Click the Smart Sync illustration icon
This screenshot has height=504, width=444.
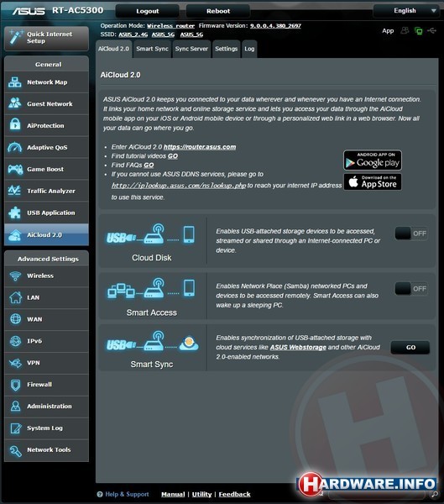point(152,341)
